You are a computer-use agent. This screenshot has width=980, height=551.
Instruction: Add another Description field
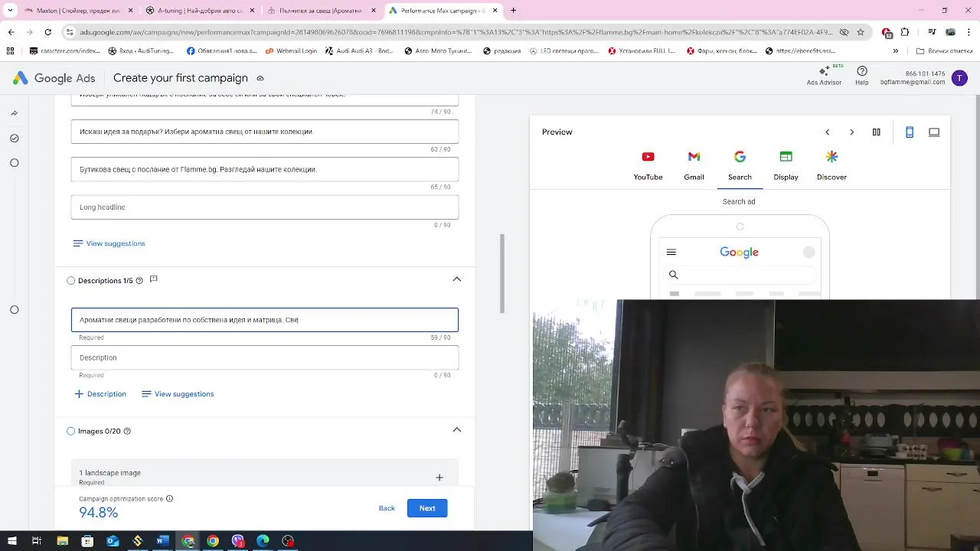click(x=100, y=394)
